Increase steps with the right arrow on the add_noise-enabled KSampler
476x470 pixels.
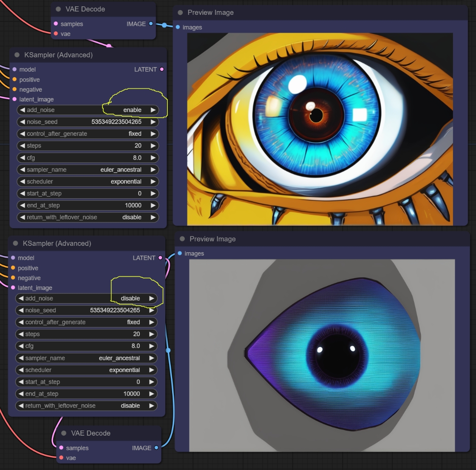153,146
